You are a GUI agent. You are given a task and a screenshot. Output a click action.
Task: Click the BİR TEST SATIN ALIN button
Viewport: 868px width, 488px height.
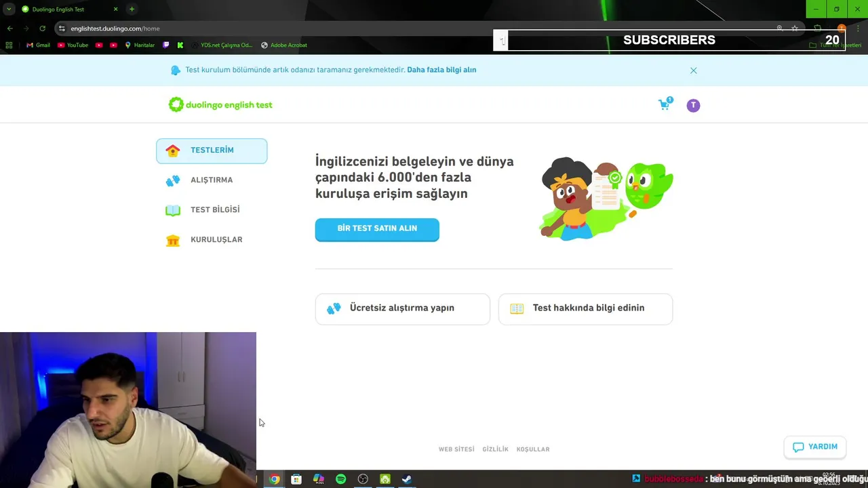tap(377, 229)
